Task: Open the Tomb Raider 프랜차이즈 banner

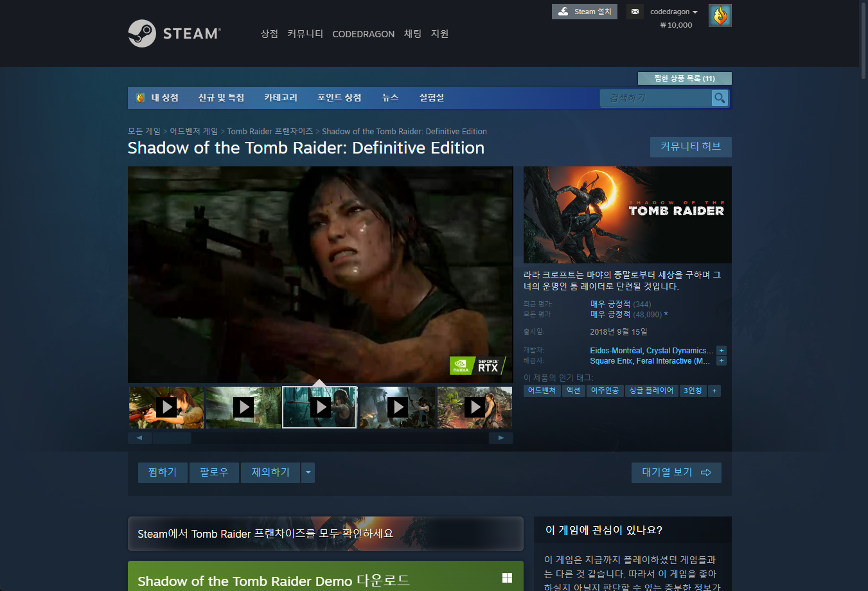Action: (326, 534)
